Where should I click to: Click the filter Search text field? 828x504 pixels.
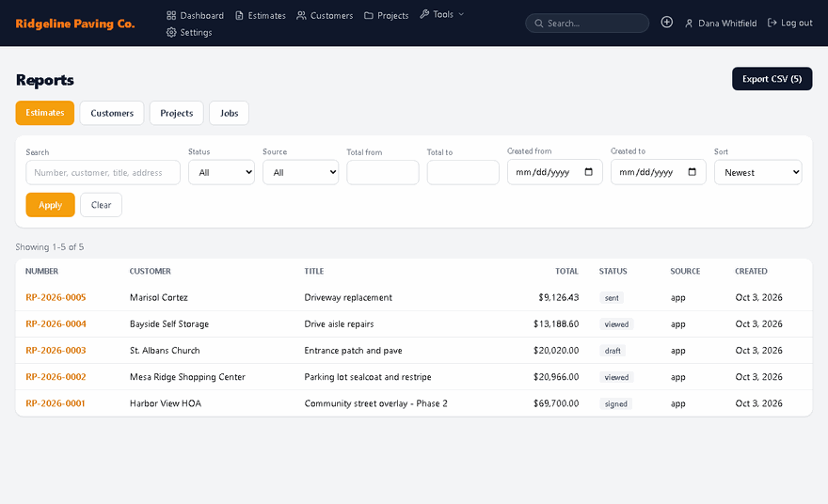pos(103,173)
